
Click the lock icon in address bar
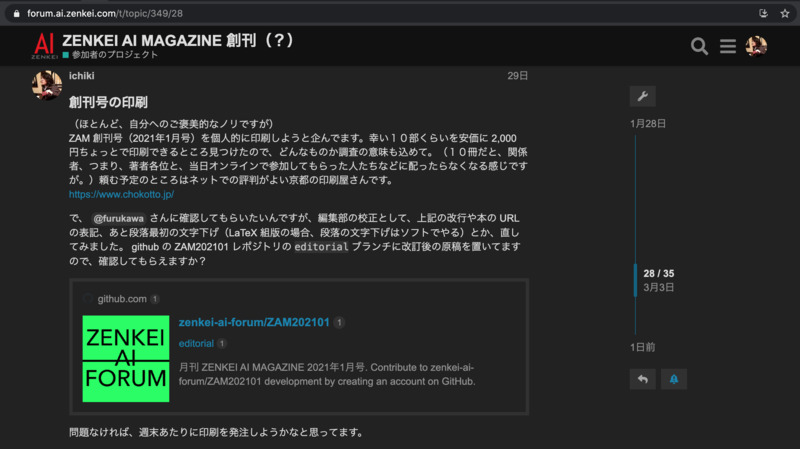[17, 14]
